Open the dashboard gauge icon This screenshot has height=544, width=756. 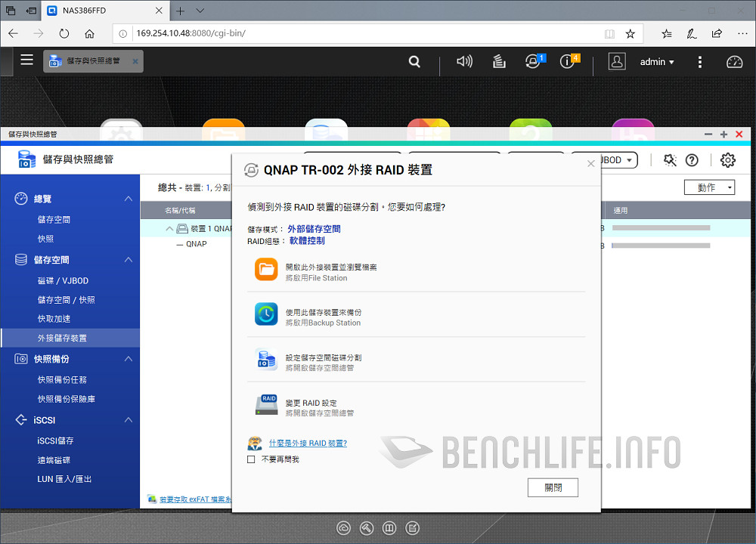(x=734, y=62)
